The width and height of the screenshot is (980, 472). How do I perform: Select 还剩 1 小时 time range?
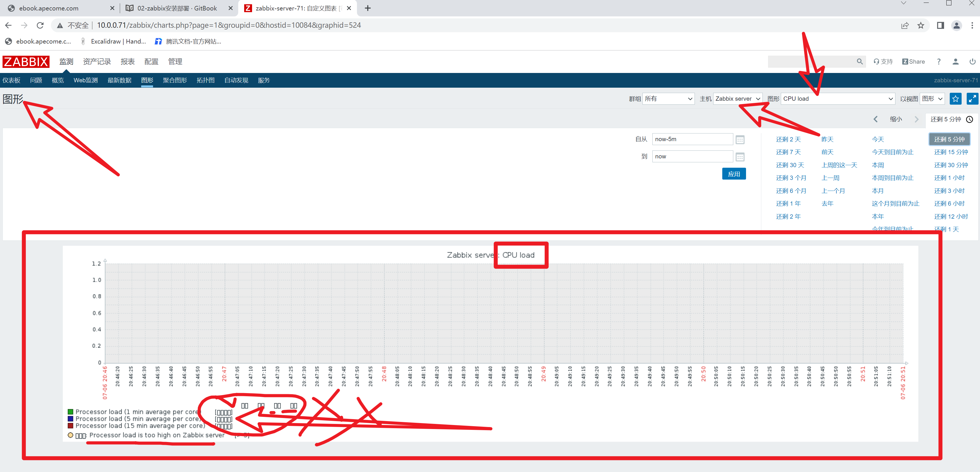point(949,178)
